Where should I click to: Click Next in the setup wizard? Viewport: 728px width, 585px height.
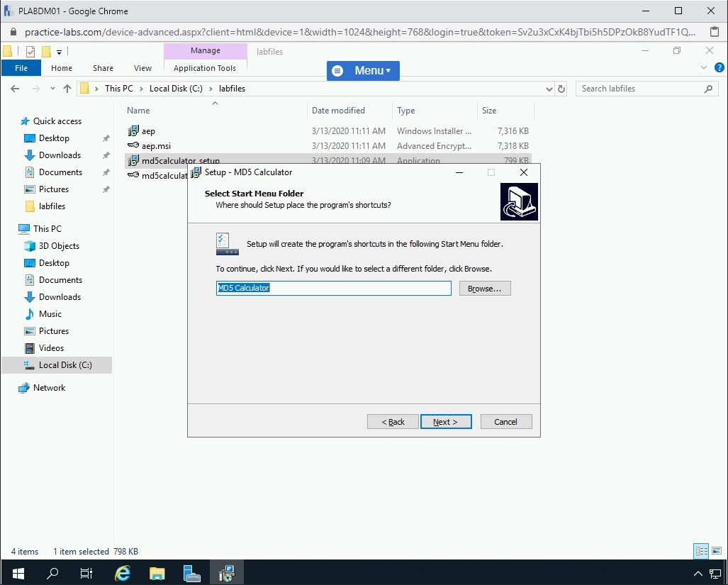point(445,422)
